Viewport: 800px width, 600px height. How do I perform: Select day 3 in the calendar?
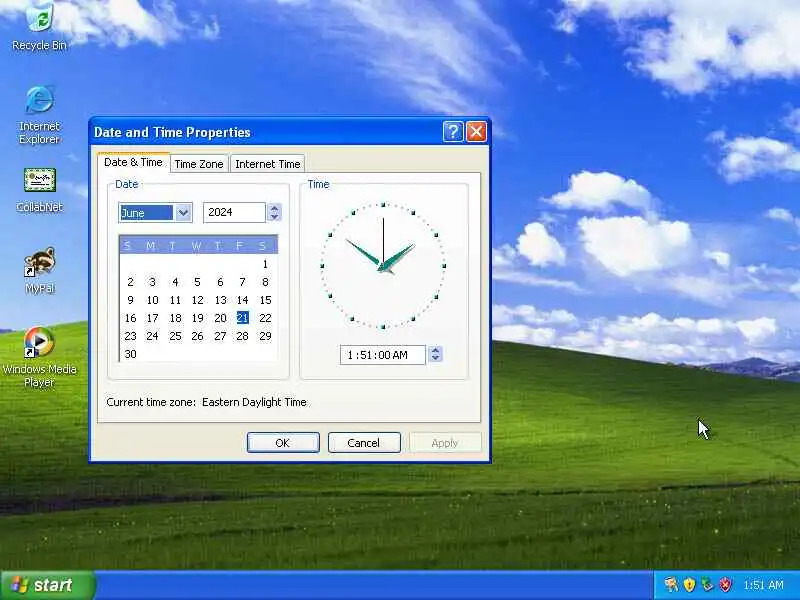[x=153, y=282]
